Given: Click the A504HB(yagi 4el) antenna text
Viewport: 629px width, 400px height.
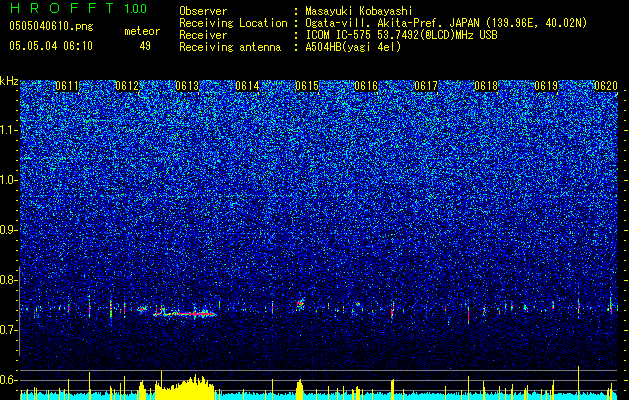Looking at the screenshot, I should 353,47.
